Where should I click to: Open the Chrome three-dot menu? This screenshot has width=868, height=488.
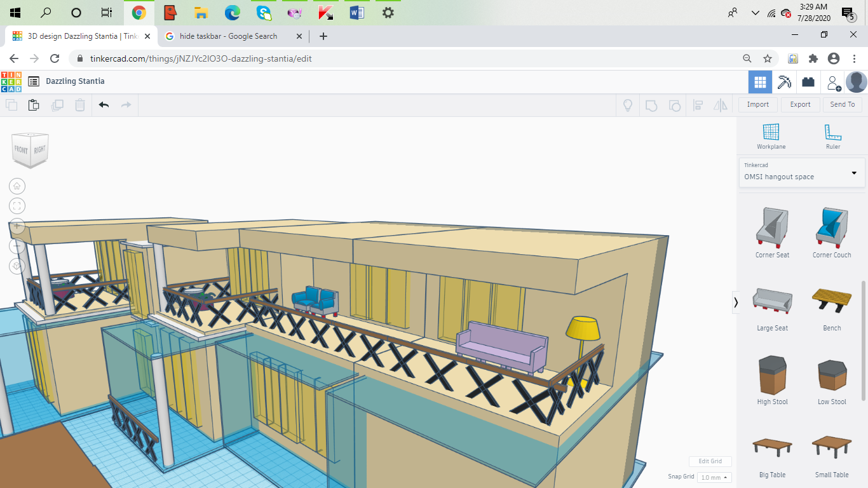[x=855, y=58]
